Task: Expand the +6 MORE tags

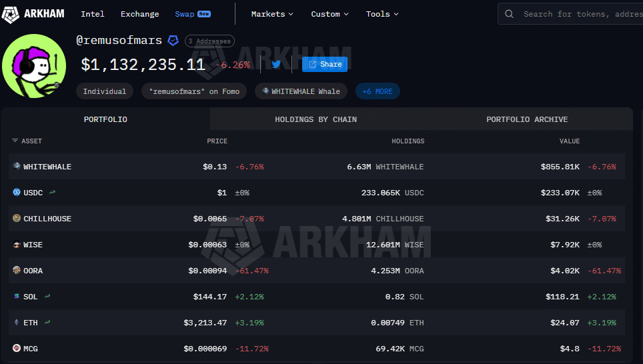Action: pos(378,91)
